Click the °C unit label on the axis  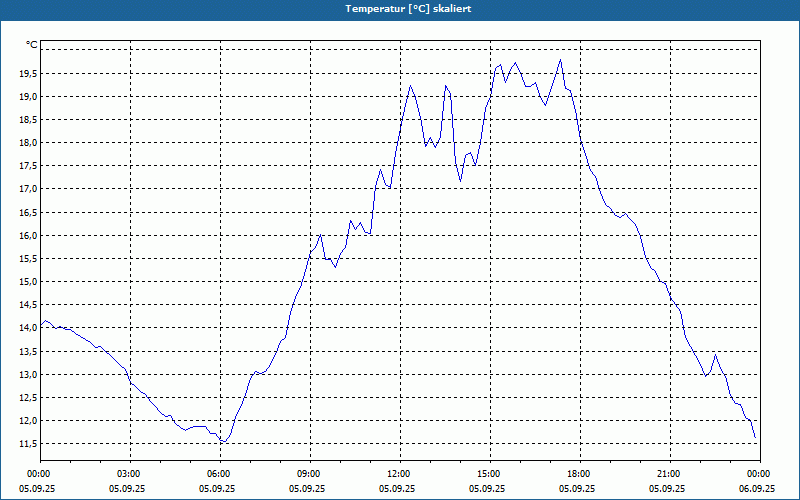click(32, 45)
